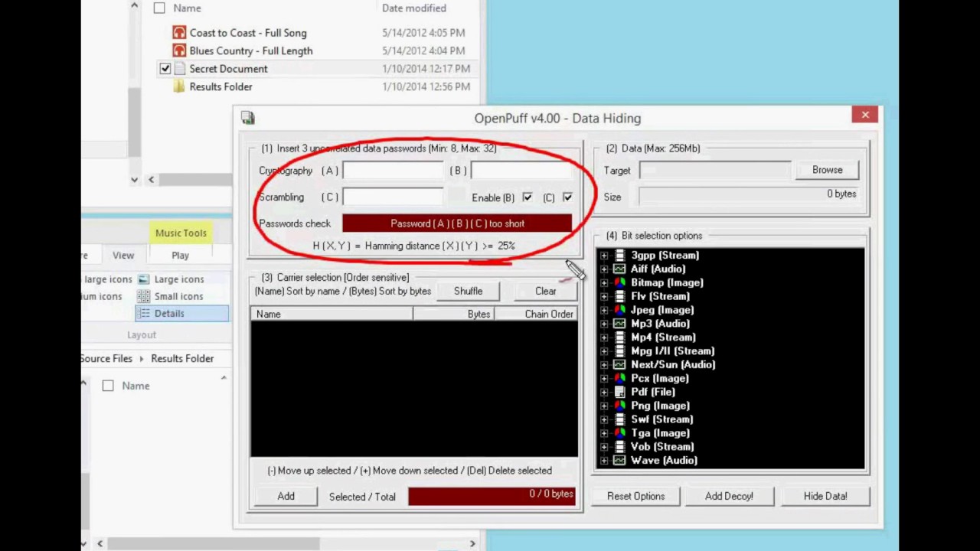Click the Mpg I/II (Stream) format icon
Image resolution: width=980 pixels, height=551 pixels.
[619, 351]
